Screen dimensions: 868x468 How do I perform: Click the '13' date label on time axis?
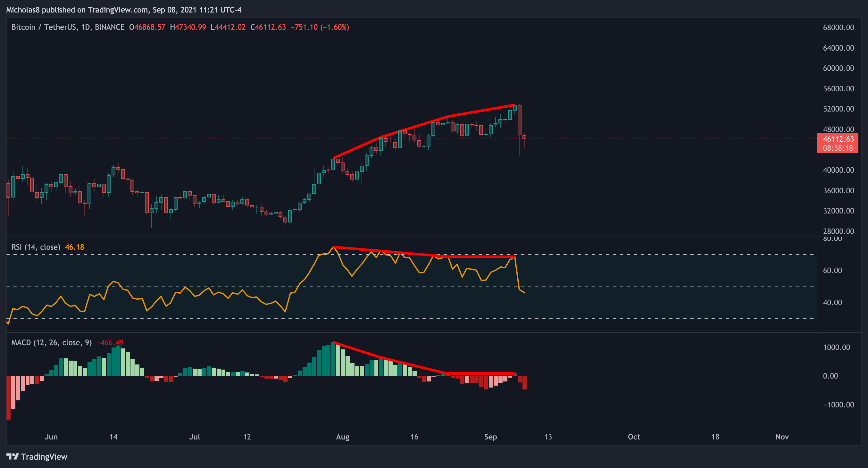(548, 437)
